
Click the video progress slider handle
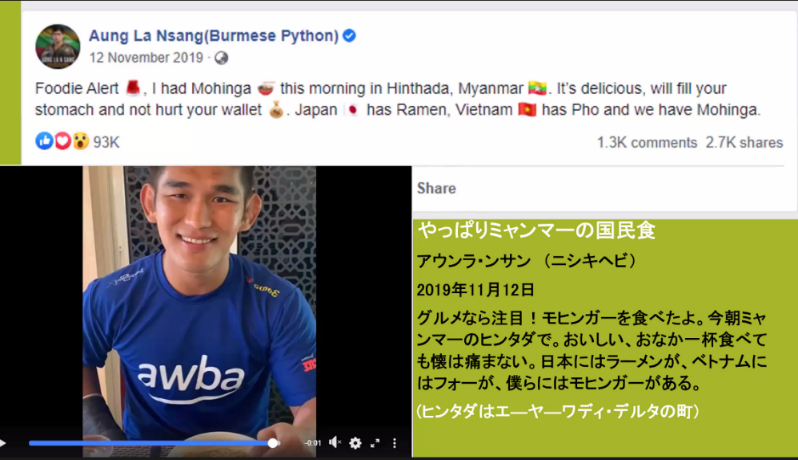pos(273,443)
